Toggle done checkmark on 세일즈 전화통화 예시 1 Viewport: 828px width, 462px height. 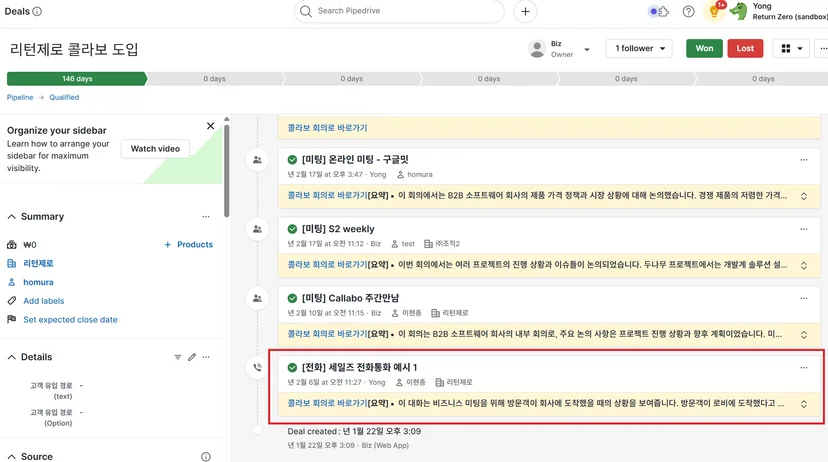pos(292,367)
